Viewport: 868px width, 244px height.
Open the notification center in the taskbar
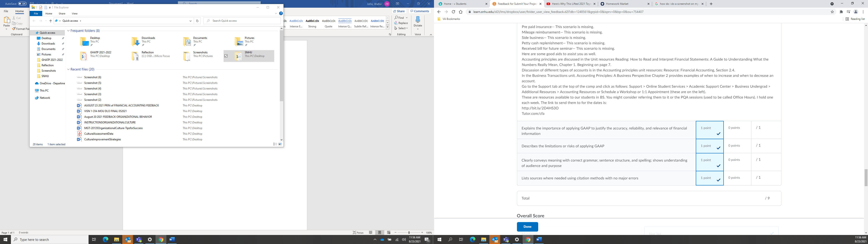[x=427, y=240]
